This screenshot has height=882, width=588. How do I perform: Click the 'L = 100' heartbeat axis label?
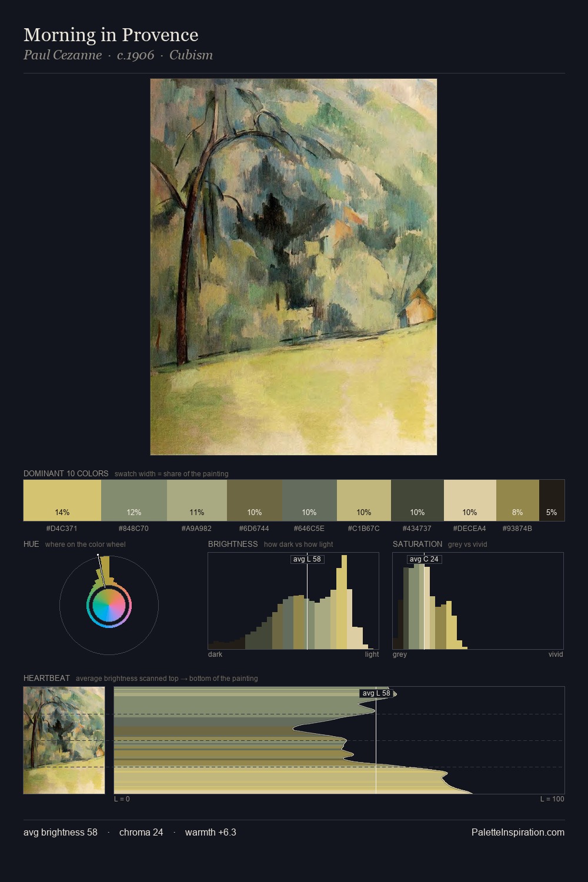(552, 799)
